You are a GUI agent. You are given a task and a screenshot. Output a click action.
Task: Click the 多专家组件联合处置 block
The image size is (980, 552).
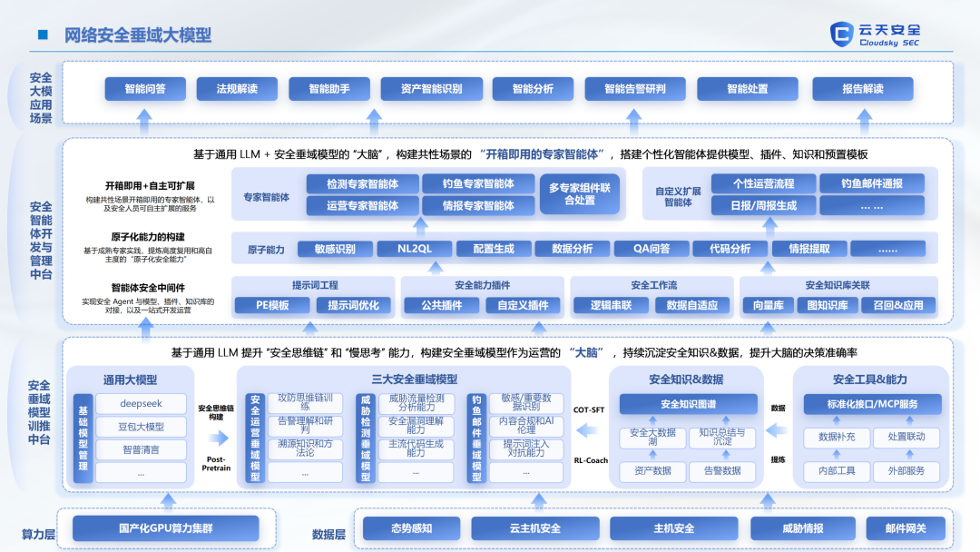click(x=579, y=193)
